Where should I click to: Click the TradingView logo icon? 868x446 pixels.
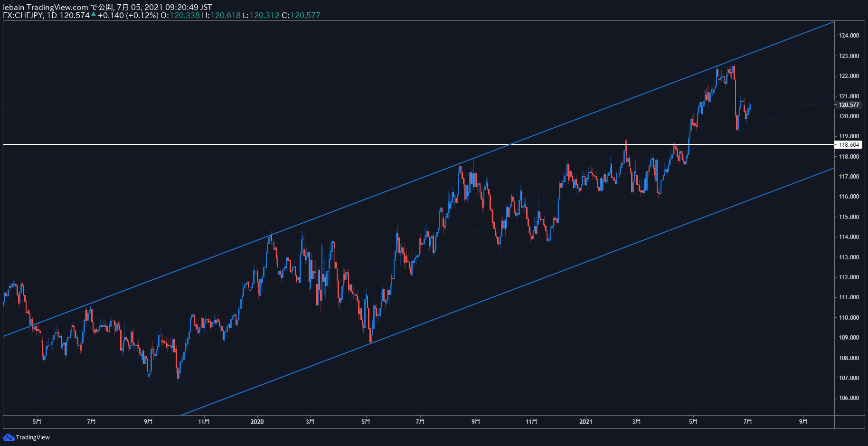(x=9, y=437)
